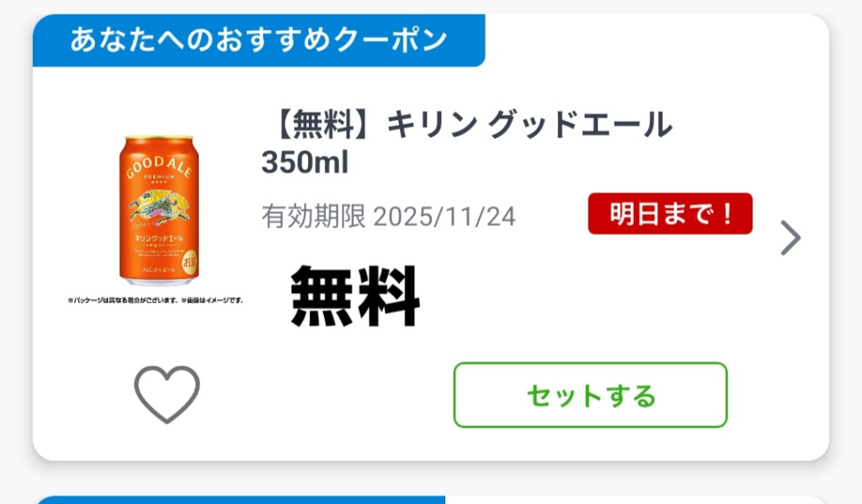Tap the large bold 無料 price label
The width and height of the screenshot is (862, 504).
[x=355, y=296]
